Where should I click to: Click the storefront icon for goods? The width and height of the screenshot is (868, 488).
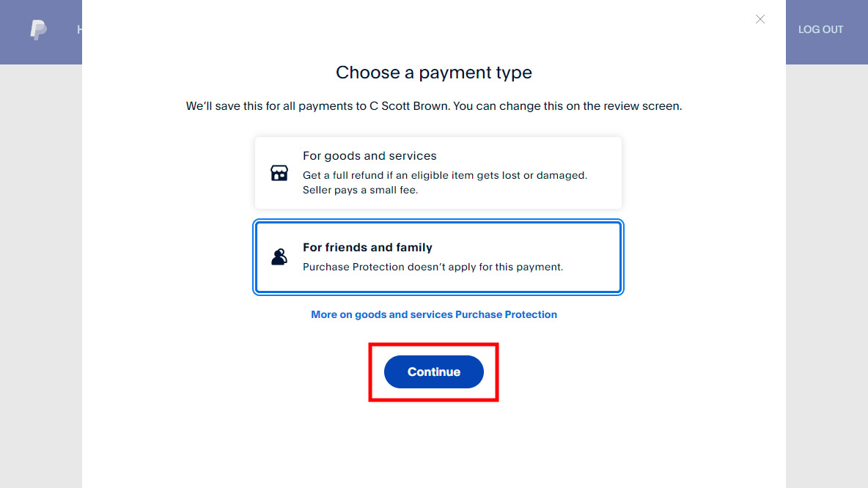tap(279, 173)
